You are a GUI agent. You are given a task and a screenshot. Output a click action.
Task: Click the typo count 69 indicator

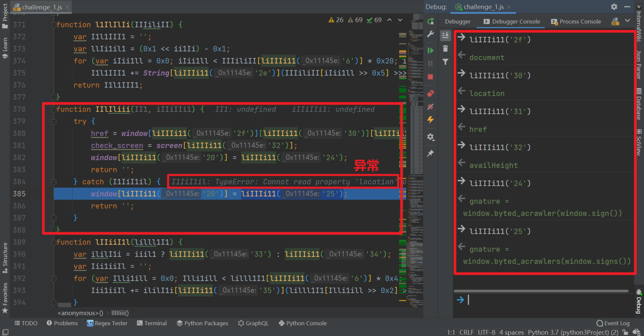pos(374,20)
